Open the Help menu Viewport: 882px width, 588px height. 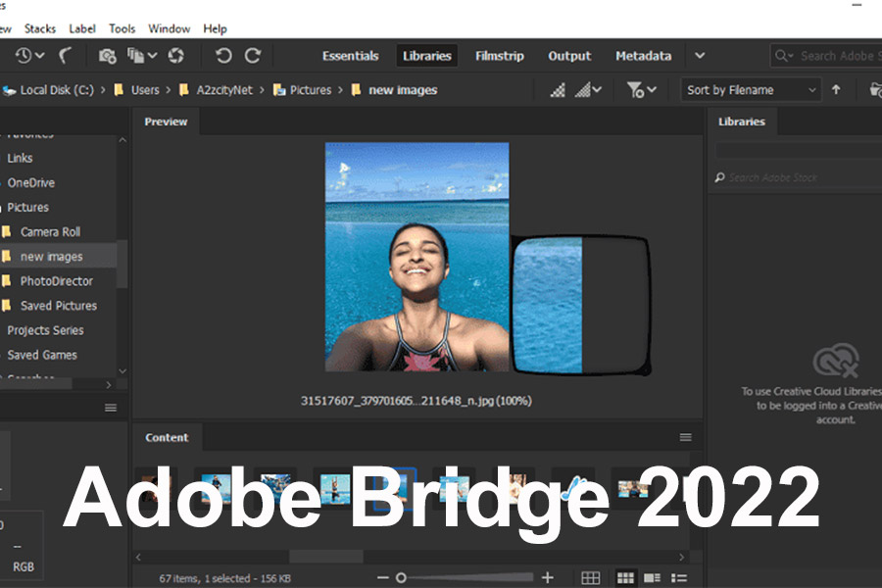click(x=215, y=28)
